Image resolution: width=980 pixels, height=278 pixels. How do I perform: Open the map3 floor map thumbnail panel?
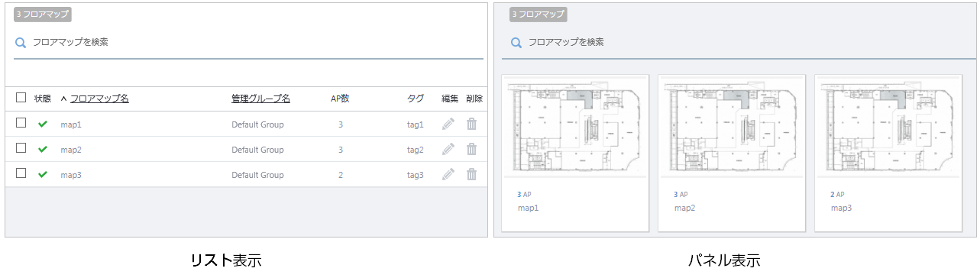point(889,153)
